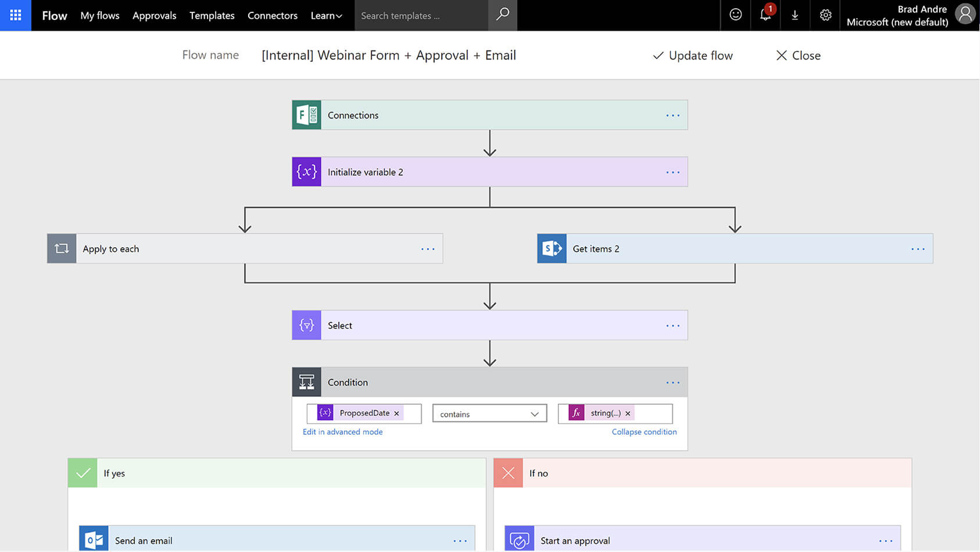Open options menu for Initialize variable 2

click(x=673, y=172)
